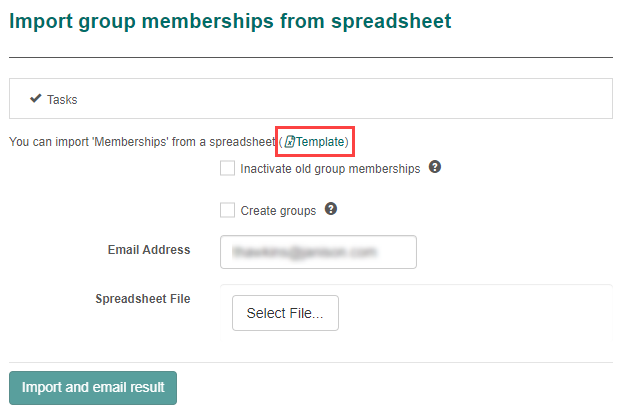Open help icon next to Create groups
Screen dimensions: 620x413
(x=331, y=210)
